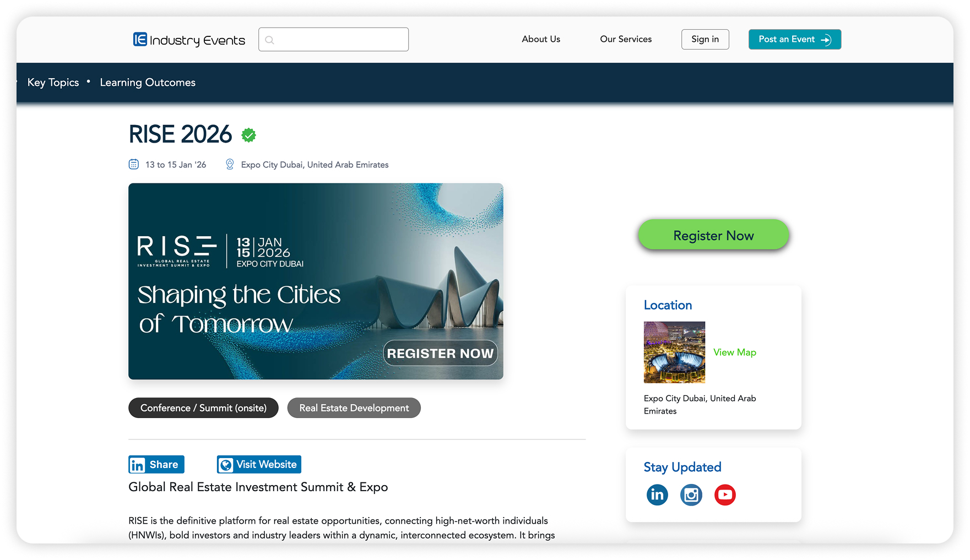Open the LinkedIn icon under Stay Updated
Screen dimensions: 970x560
click(657, 494)
